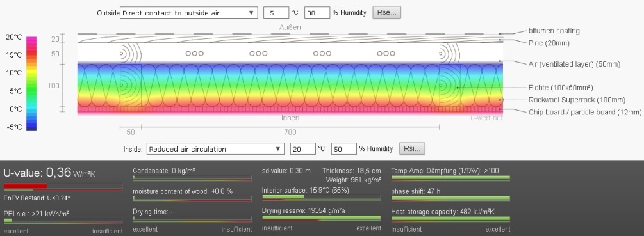The image size is (644, 236).
Task: Open the Outside air contact dropdown
Action: [x=189, y=13]
